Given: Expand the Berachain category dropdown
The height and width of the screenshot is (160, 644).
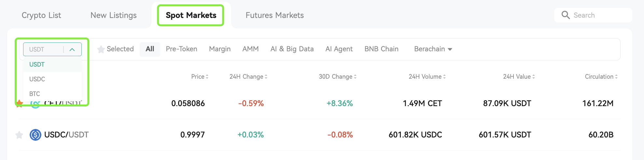Looking at the screenshot, I should 433,49.
